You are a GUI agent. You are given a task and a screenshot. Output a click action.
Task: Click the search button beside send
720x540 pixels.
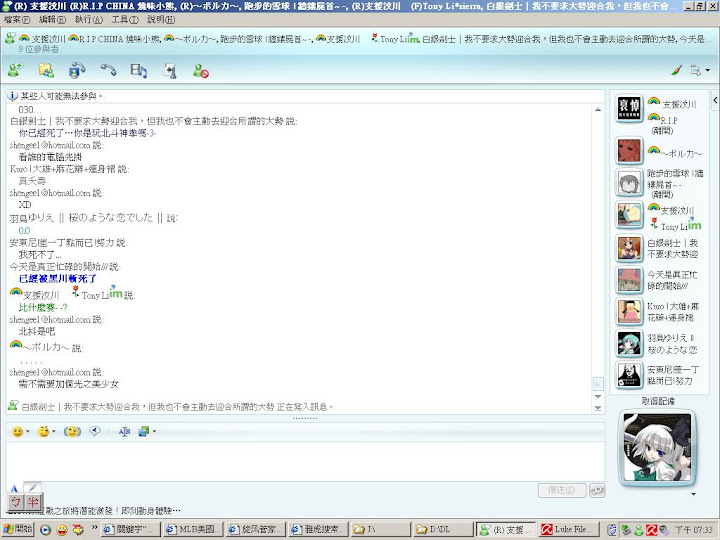597,490
